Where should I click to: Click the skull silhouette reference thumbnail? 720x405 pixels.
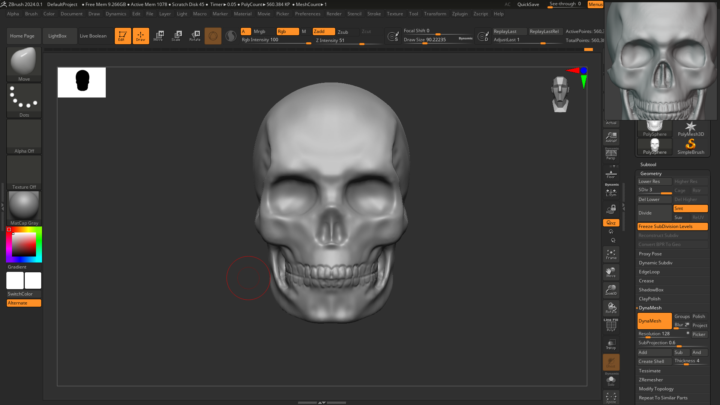[82, 82]
